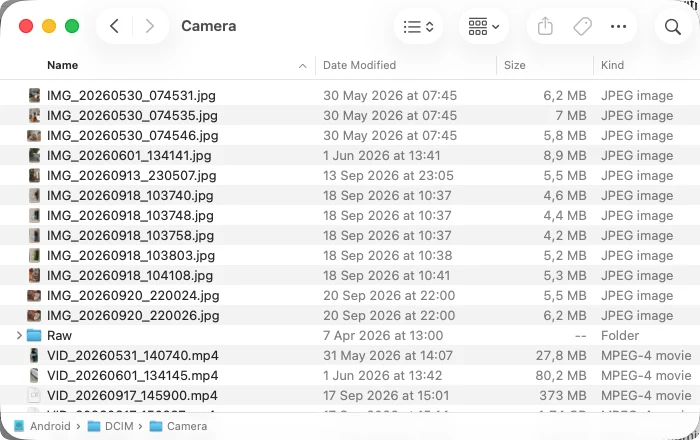
Task: Click the thumbnail of IMG_20260530_074531.jpg
Action: coord(34,95)
